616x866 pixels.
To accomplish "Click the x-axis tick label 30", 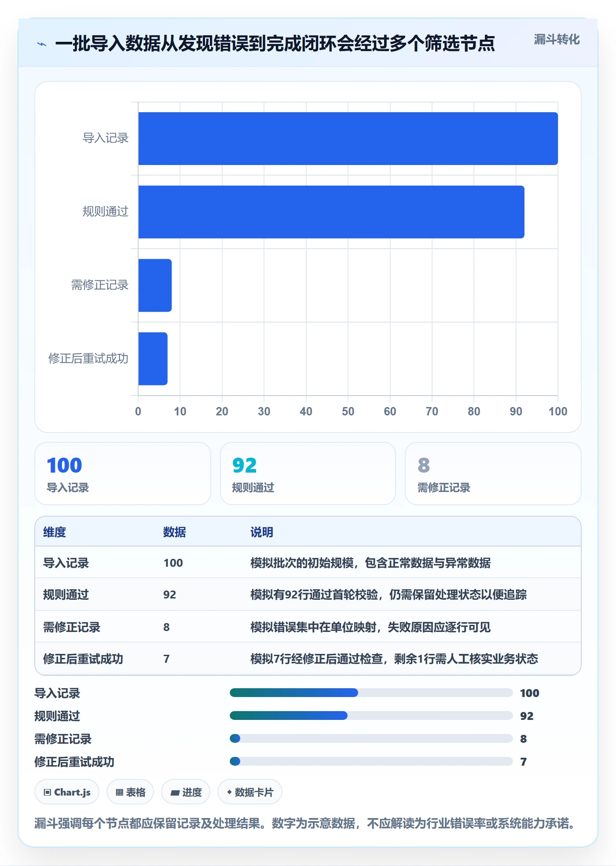I will pyautogui.click(x=264, y=411).
